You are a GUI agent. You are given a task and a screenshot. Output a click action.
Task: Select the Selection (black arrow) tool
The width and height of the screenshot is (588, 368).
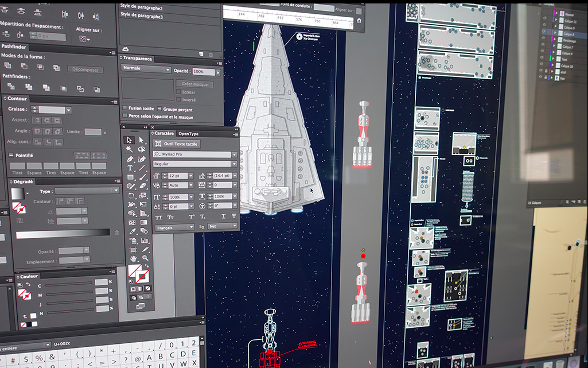tap(130, 140)
